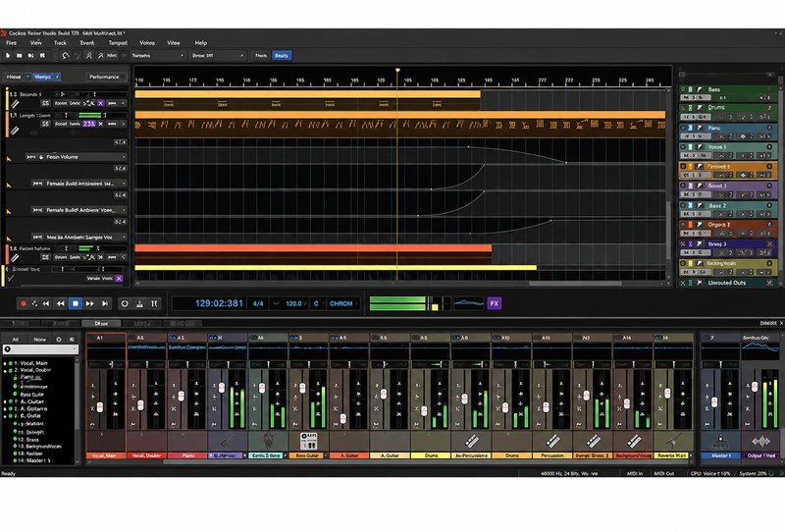This screenshot has height=532, width=785.
Task: Click the arrow icon on Piano track header
Action: point(700,128)
